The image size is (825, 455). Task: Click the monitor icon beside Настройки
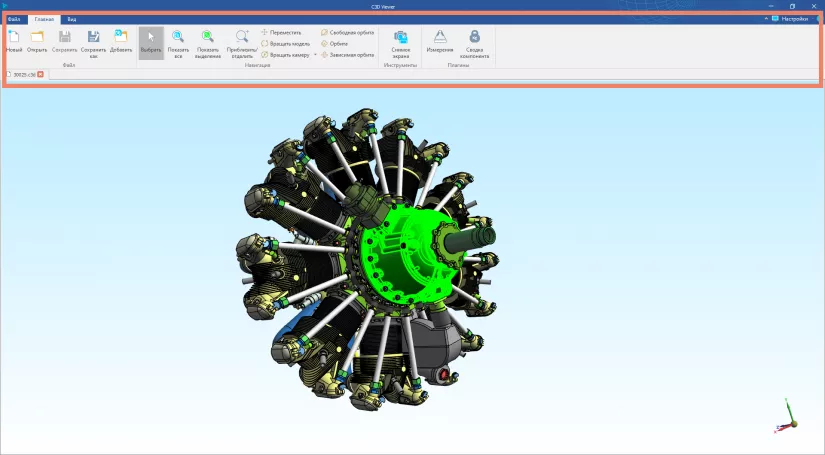click(775, 19)
